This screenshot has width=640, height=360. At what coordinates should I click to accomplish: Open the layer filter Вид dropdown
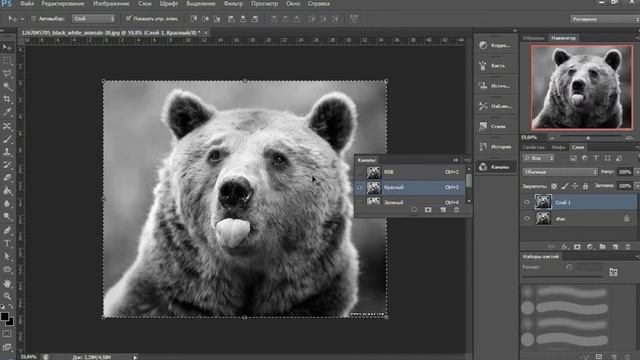point(539,158)
